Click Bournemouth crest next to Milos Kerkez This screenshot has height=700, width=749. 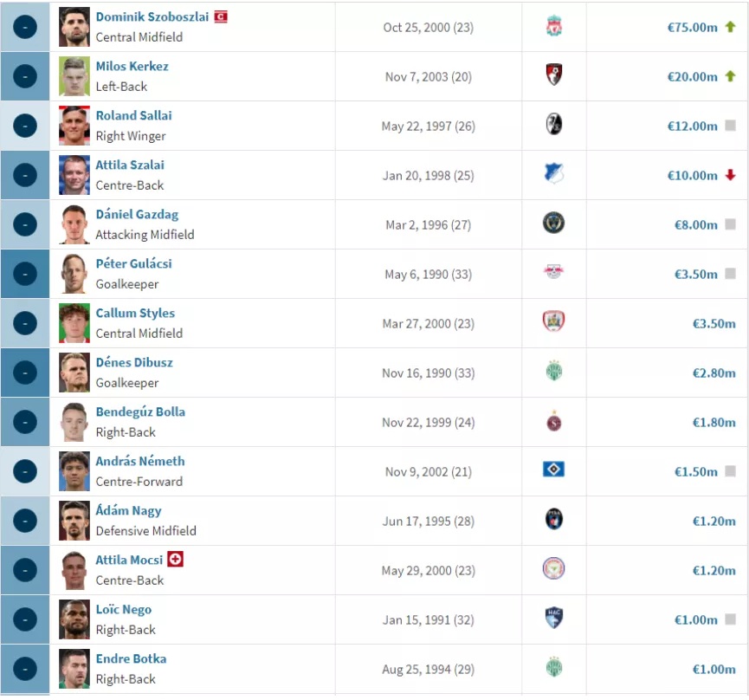[553, 75]
